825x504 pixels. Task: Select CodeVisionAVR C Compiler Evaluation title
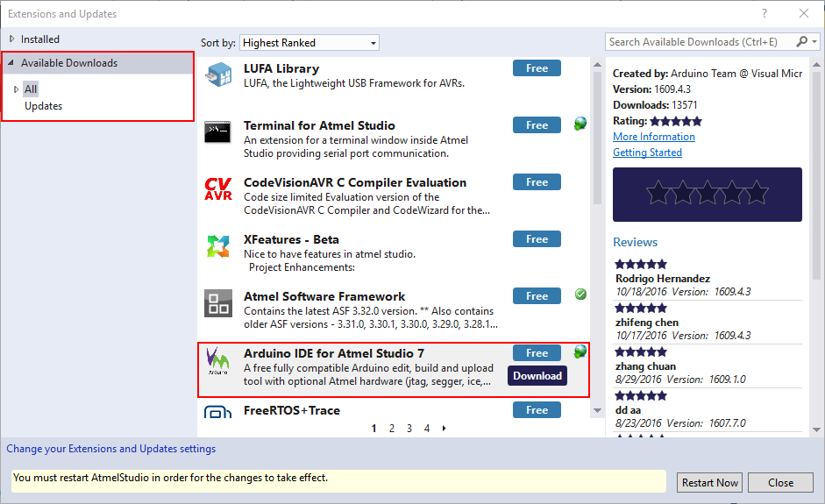click(x=355, y=182)
